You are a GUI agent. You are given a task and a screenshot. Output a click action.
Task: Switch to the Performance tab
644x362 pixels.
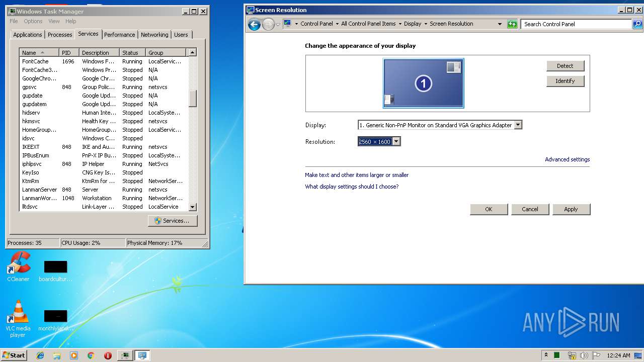click(120, 35)
